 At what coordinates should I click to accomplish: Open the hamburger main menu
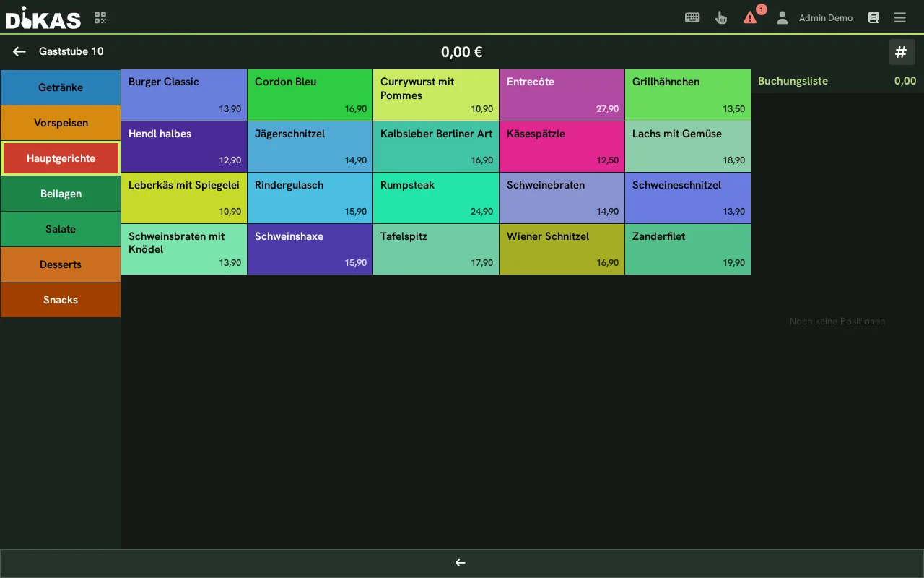[899, 17]
